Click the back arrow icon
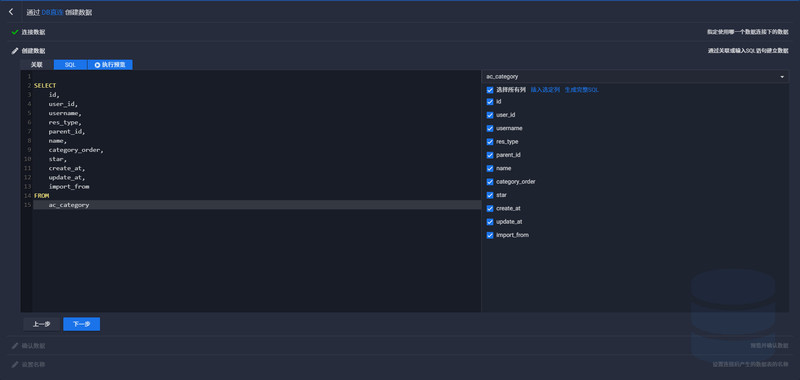Image resolution: width=800 pixels, height=380 pixels. point(11,12)
